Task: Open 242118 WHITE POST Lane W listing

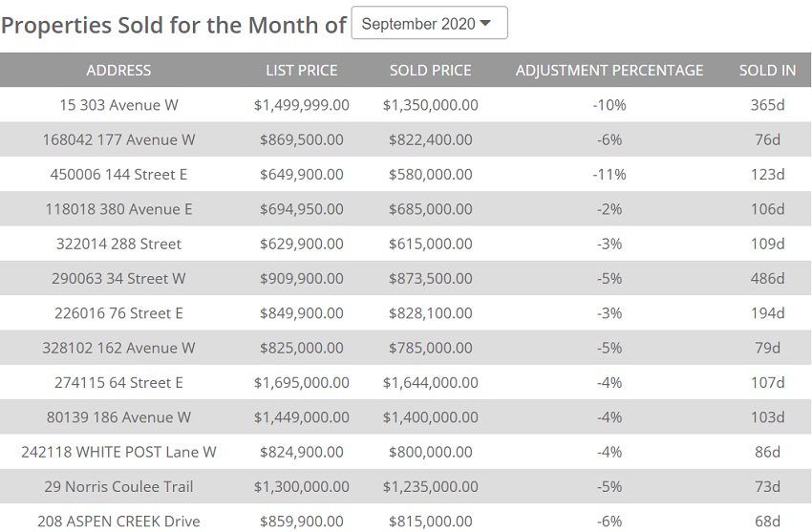Action: (x=118, y=452)
